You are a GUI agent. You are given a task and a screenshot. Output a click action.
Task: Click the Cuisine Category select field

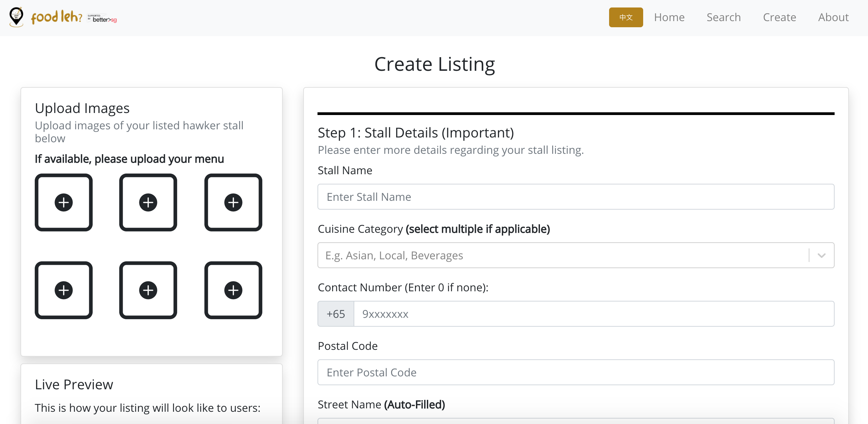pos(562,256)
